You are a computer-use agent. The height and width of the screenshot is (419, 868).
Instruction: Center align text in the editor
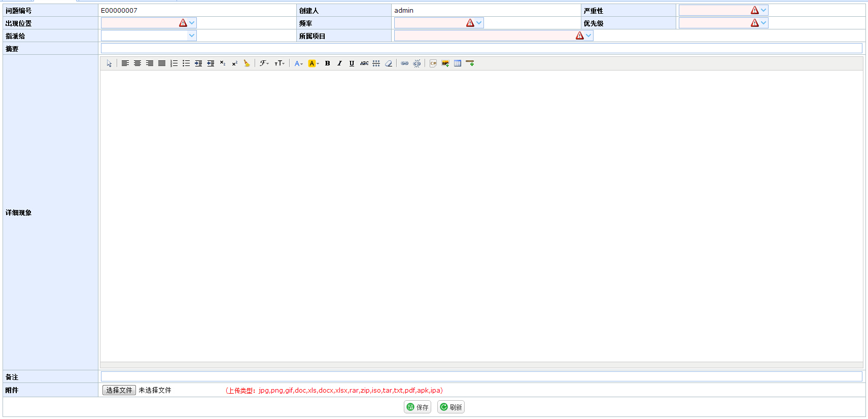[x=137, y=63]
